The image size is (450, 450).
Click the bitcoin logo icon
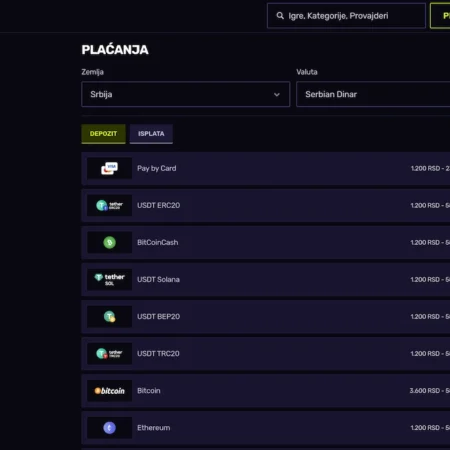[109, 391]
